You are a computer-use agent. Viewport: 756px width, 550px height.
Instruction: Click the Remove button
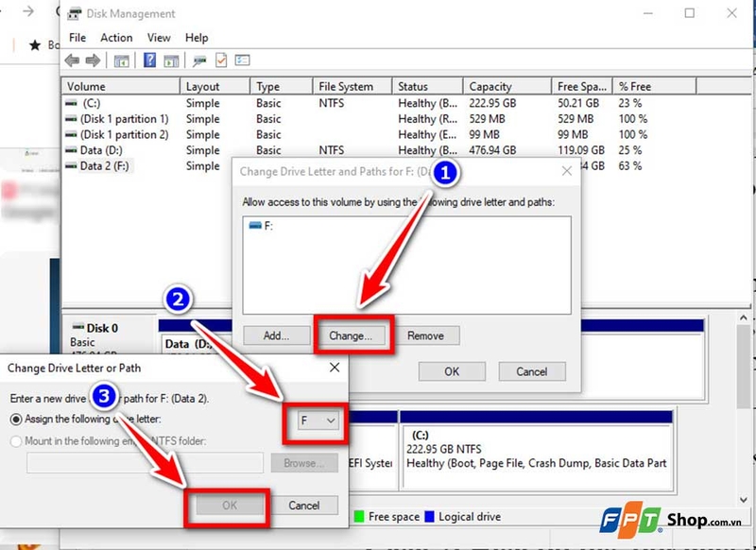pos(425,335)
